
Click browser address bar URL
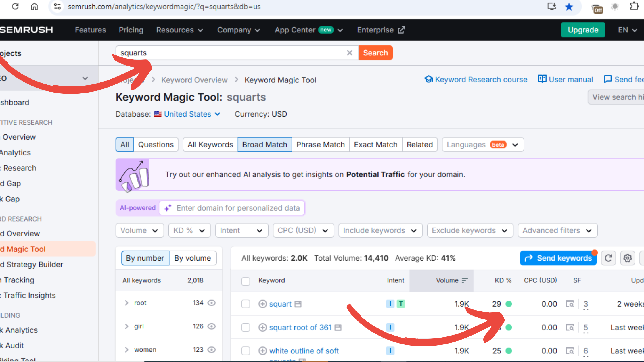164,7
